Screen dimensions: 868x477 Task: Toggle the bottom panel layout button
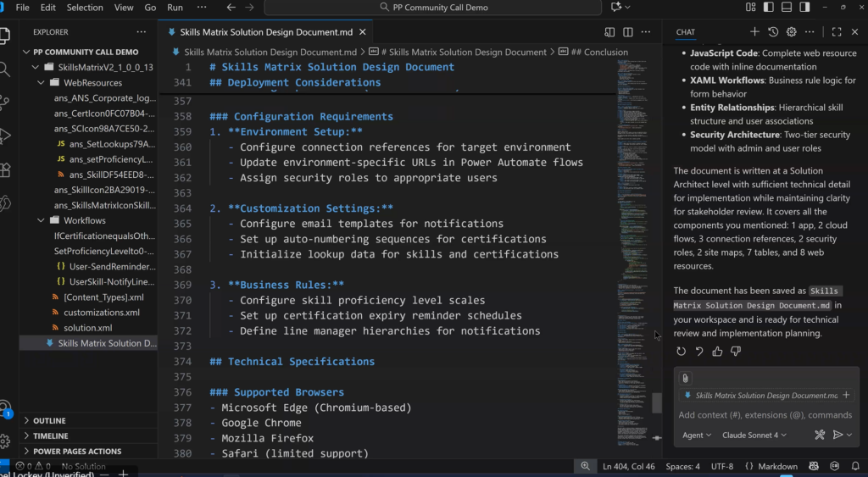click(787, 8)
